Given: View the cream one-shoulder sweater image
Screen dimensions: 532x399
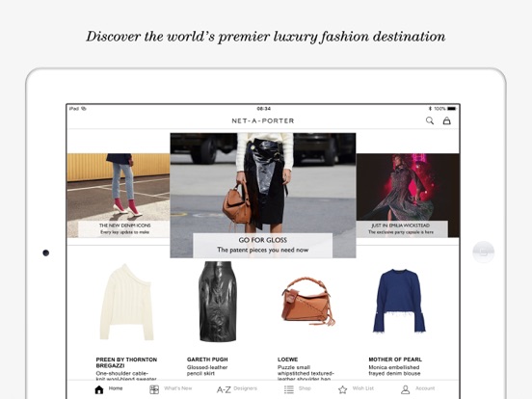Looking at the screenshot, I should (x=126, y=302).
